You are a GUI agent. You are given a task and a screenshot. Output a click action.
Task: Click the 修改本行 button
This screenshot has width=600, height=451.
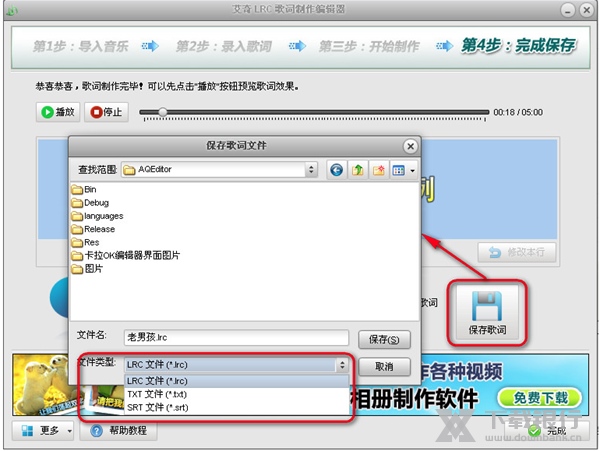point(517,252)
